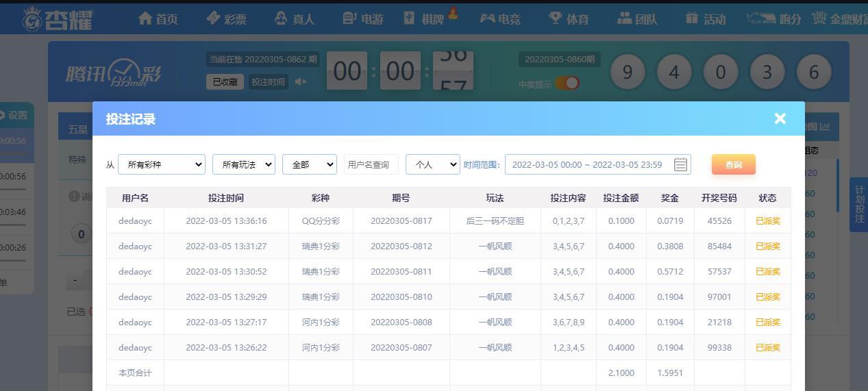Click the 体育 trophy icon
This screenshot has width=868, height=391.
pos(556,18)
